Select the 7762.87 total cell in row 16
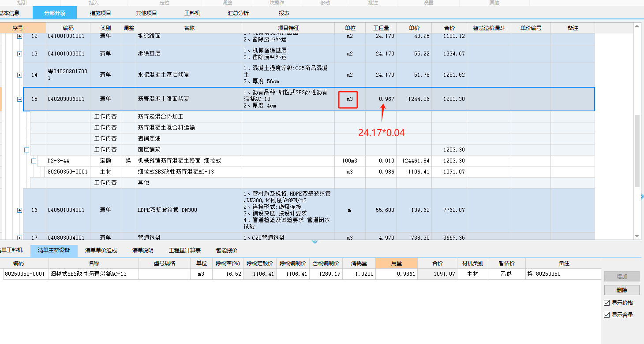This screenshot has width=644, height=344. tap(449, 210)
